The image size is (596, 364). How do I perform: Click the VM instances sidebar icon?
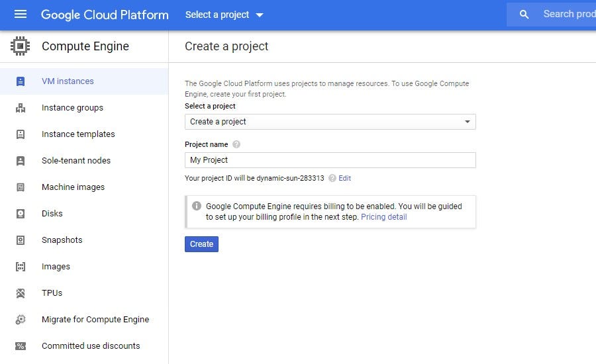point(21,81)
